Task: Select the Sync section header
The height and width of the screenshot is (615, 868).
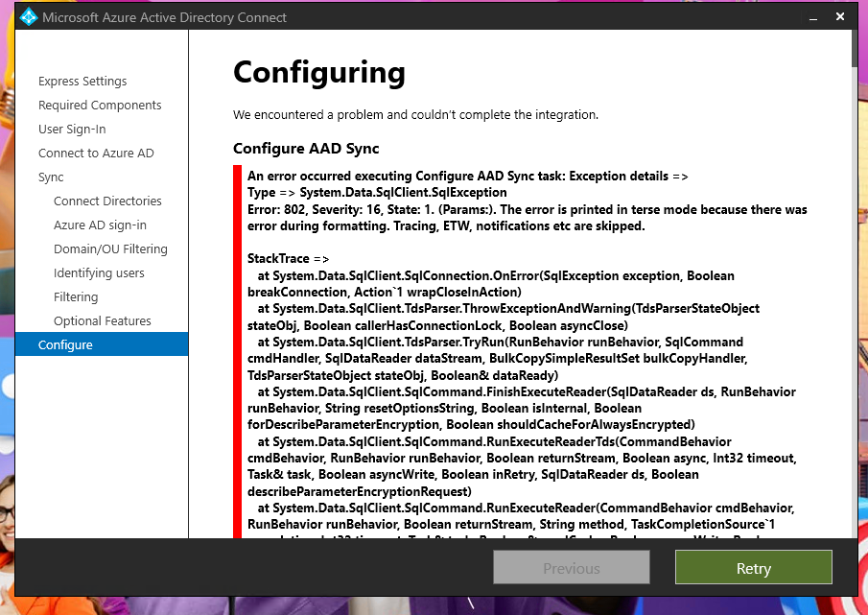Action: (49, 177)
